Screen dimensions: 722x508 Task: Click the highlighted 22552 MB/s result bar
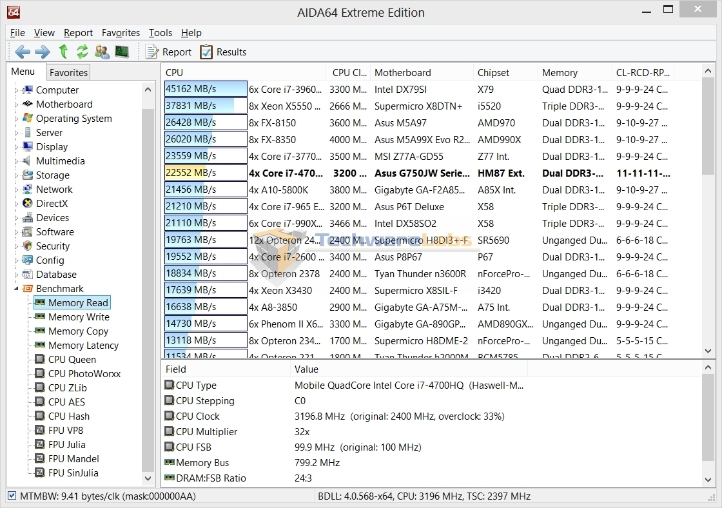point(205,173)
